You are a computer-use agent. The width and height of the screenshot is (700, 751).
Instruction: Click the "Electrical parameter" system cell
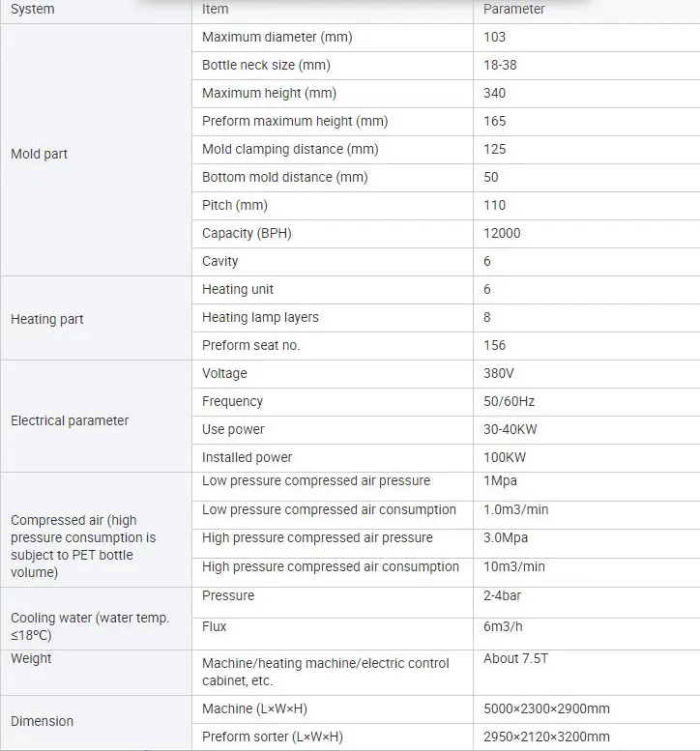point(70,420)
